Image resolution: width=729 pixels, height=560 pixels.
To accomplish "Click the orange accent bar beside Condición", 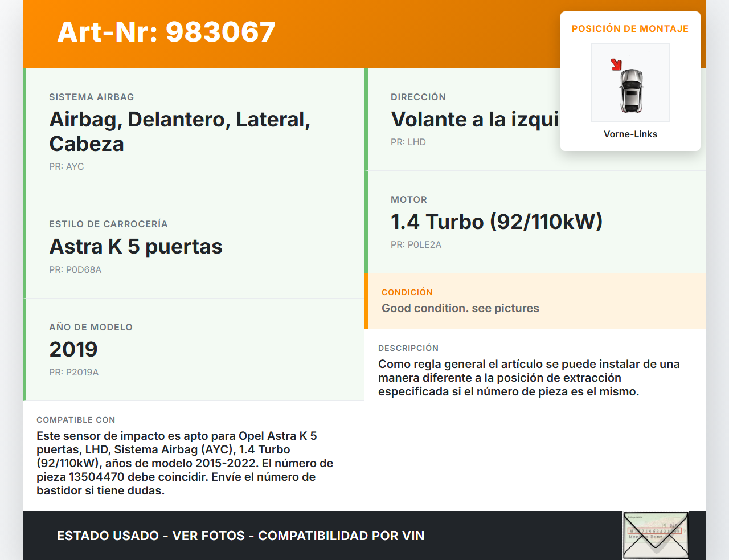I will click(366, 301).
